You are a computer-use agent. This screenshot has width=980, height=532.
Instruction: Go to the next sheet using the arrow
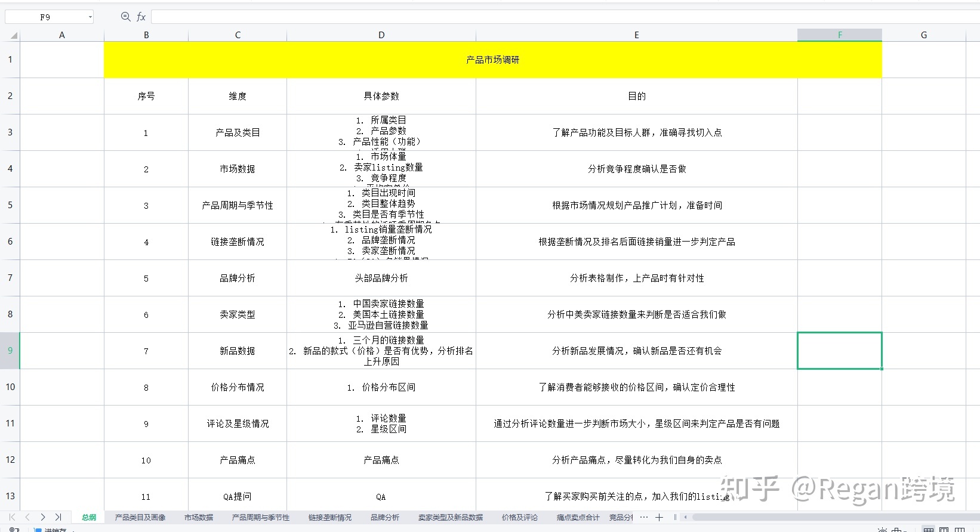click(43, 517)
